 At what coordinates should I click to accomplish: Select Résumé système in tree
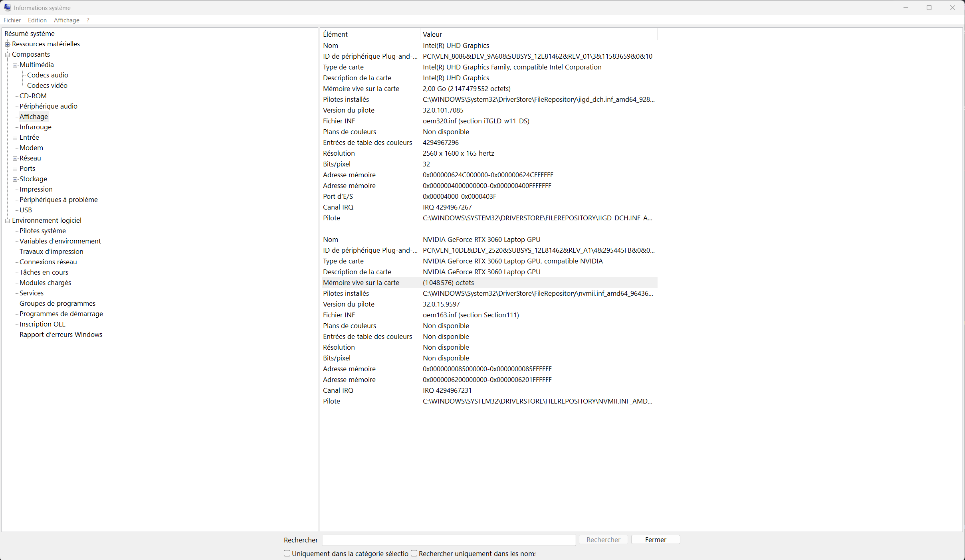click(30, 34)
